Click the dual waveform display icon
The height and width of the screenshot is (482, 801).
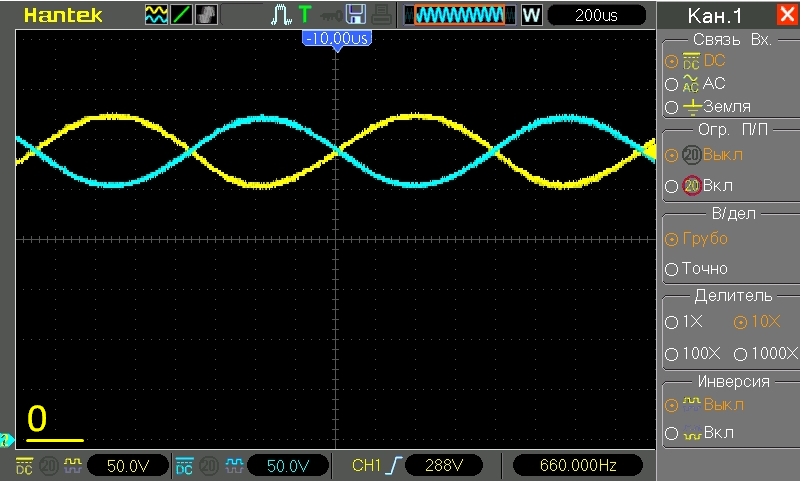coord(156,15)
